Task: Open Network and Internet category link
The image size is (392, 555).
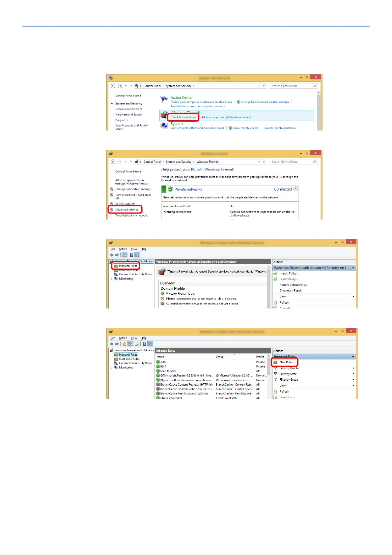Action: coord(128,109)
